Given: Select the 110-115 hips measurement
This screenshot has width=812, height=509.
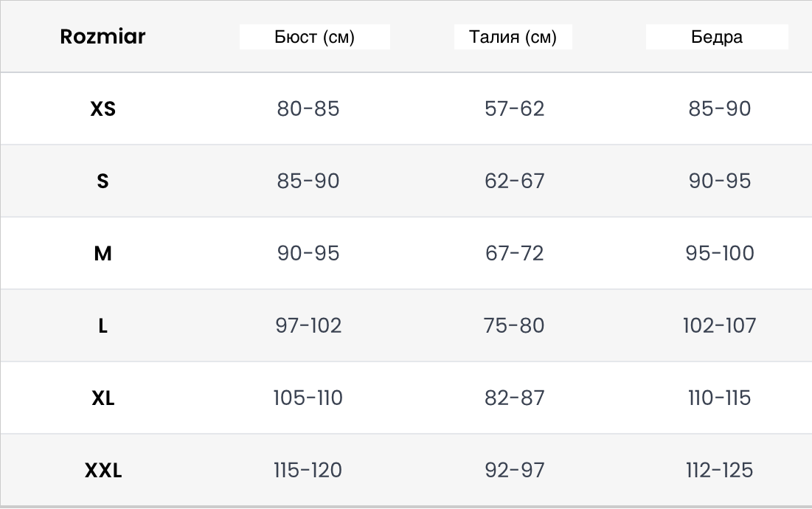Looking at the screenshot, I should (719, 398).
